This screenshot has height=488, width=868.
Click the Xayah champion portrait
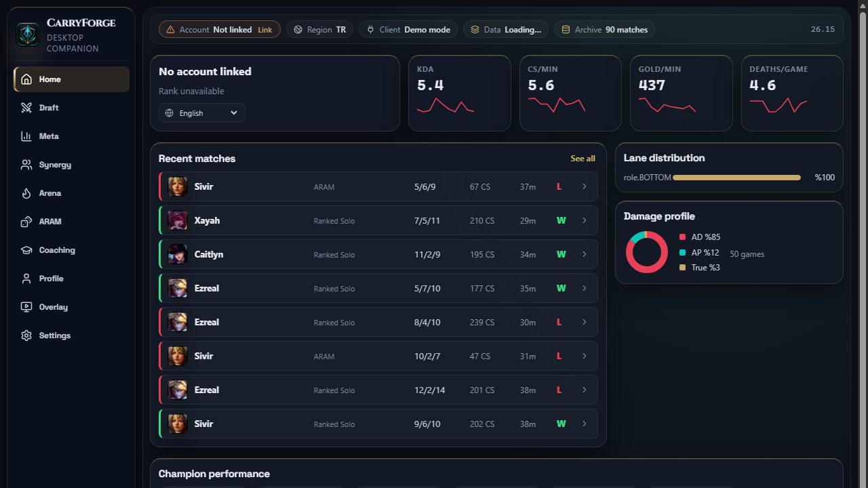(178, 220)
